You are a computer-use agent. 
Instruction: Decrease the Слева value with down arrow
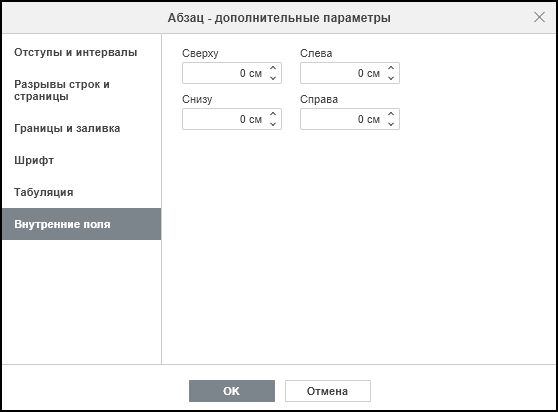pos(391,78)
